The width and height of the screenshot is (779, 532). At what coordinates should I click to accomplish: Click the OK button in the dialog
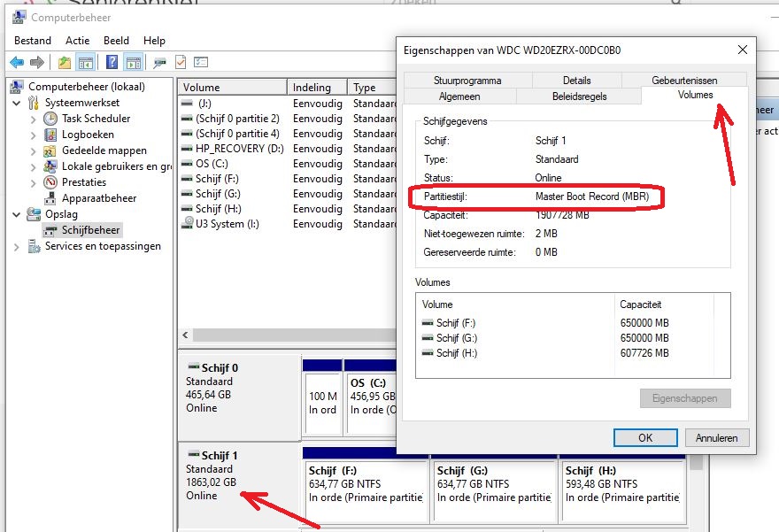(645, 437)
